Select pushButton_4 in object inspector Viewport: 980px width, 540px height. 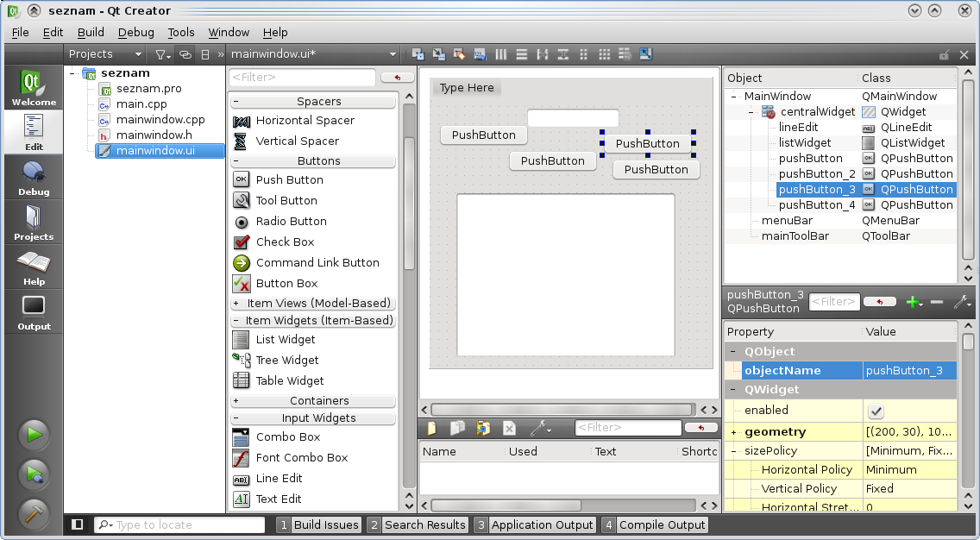point(817,205)
